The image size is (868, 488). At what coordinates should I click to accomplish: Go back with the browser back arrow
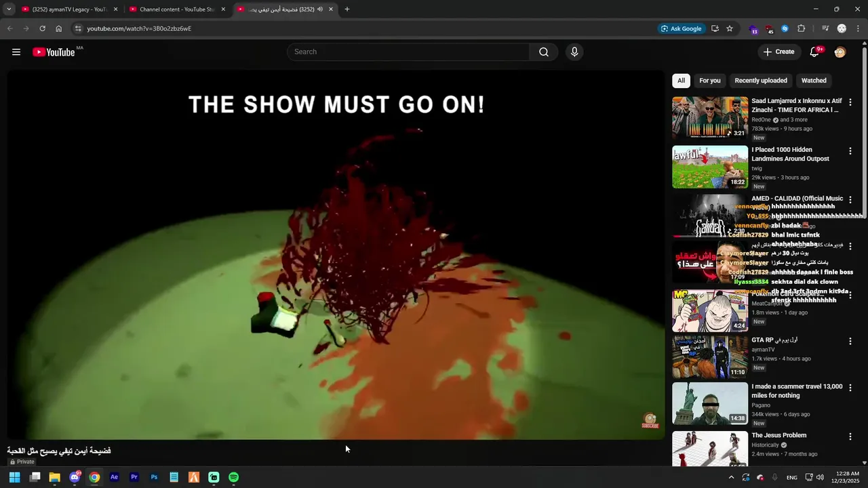pos(9,28)
